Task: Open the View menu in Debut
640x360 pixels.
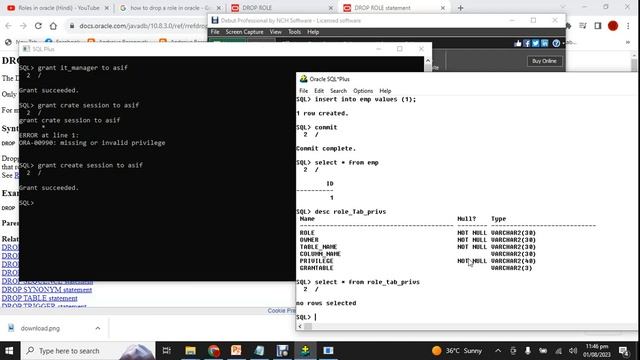Action: click(276, 32)
